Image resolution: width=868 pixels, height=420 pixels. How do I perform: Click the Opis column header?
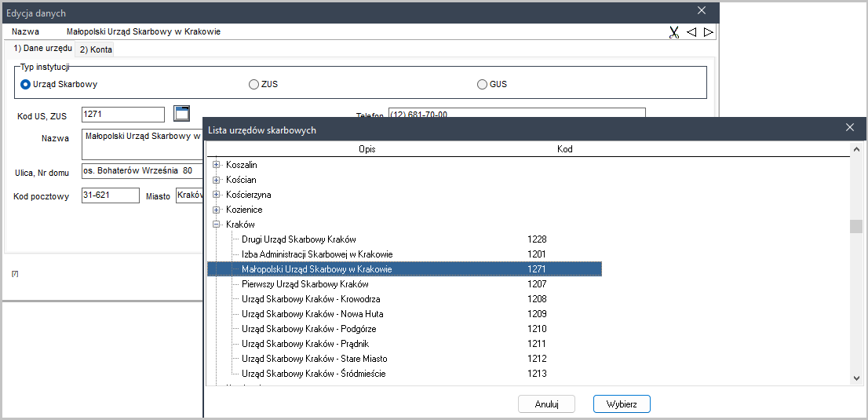367,149
